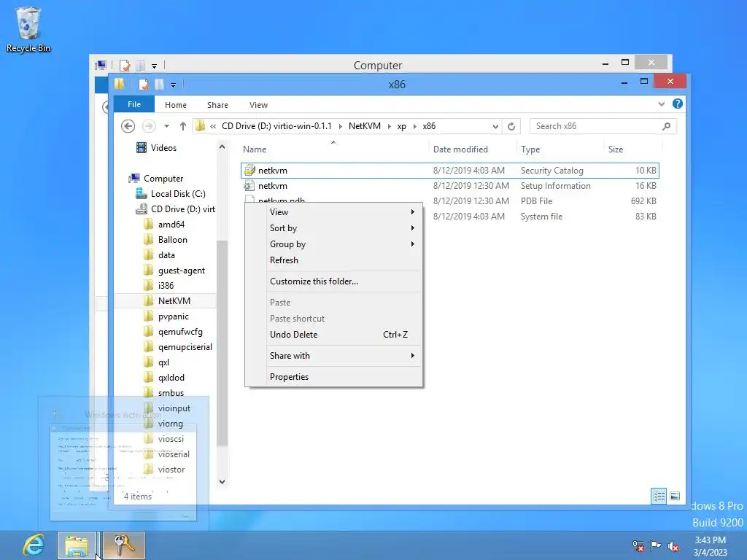This screenshot has height=560, width=747.
Task: Open Balloon folder in navigation tree
Action: [x=172, y=239]
